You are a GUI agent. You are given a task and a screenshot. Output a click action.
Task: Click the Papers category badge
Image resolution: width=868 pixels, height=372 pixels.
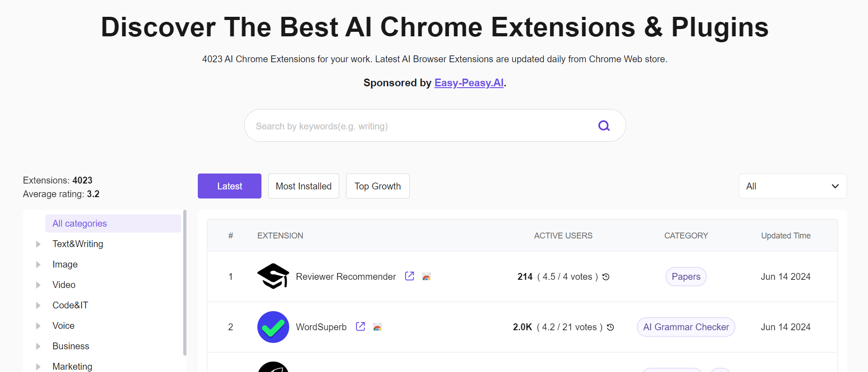(686, 276)
